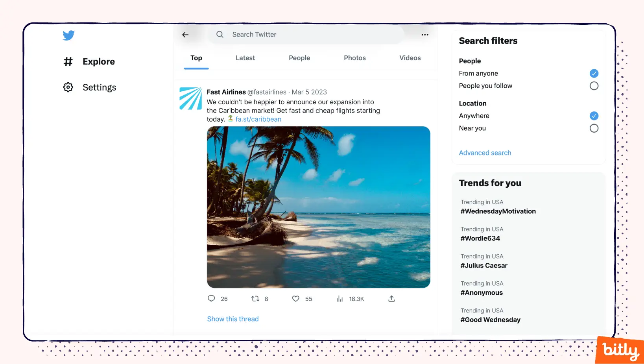This screenshot has height=364, width=644.
Task: Click Show this thread link
Action: [233, 319]
